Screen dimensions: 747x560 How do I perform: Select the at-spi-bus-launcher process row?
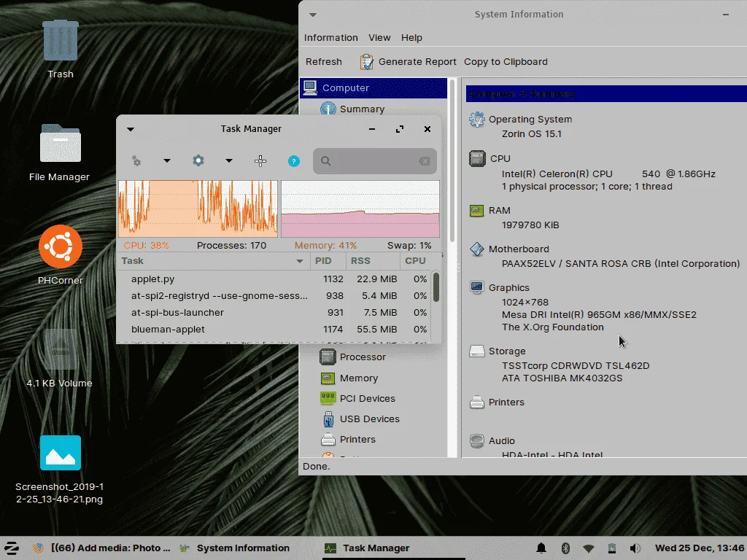pos(274,312)
